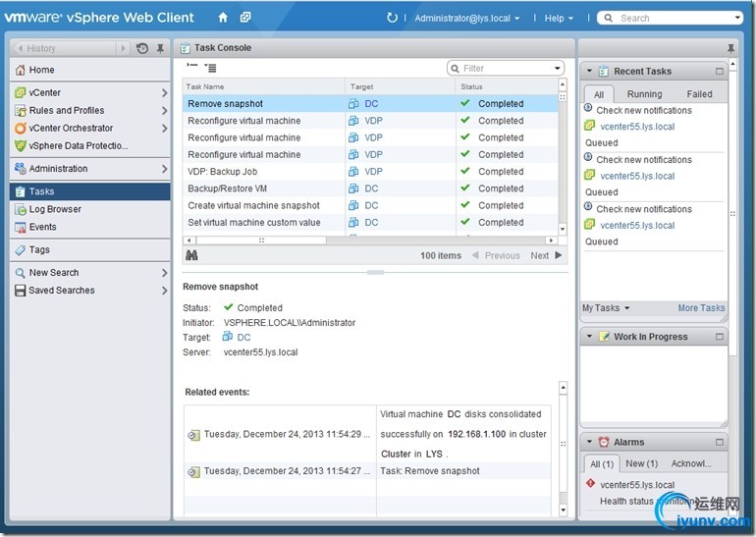The image size is (756, 537).
Task: Click the Home icon in top bar
Action: pyautogui.click(x=223, y=18)
